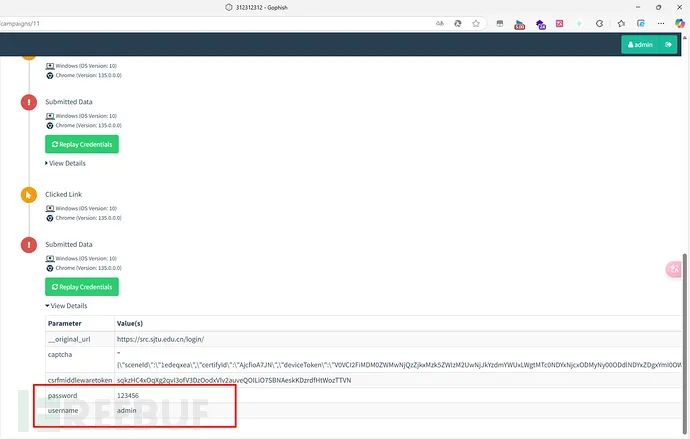Click the red alert icon of last Submitted Data
Viewport: 690px width, 439px height.
pos(29,245)
